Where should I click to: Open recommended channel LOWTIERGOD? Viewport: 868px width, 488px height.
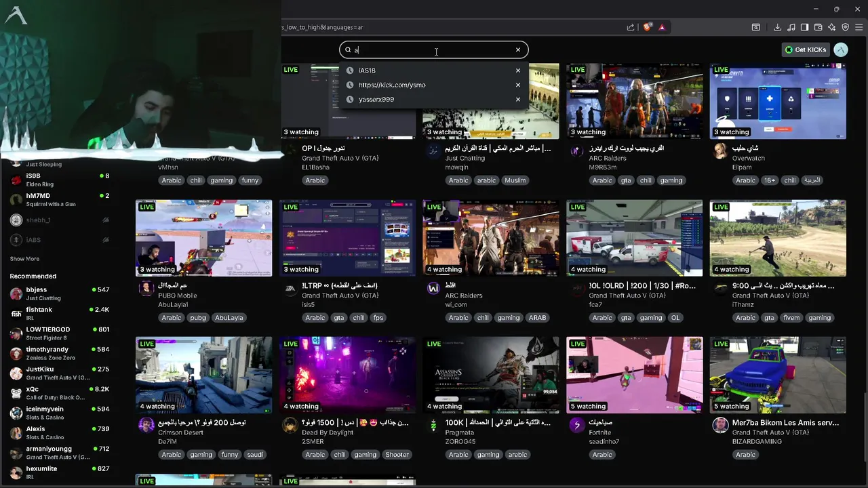pos(60,333)
